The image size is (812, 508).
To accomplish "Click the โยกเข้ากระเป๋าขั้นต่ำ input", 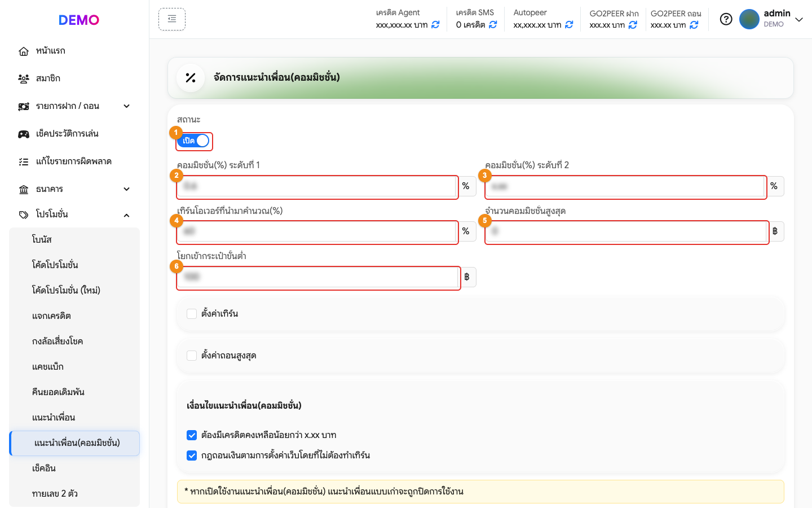I will coord(318,277).
